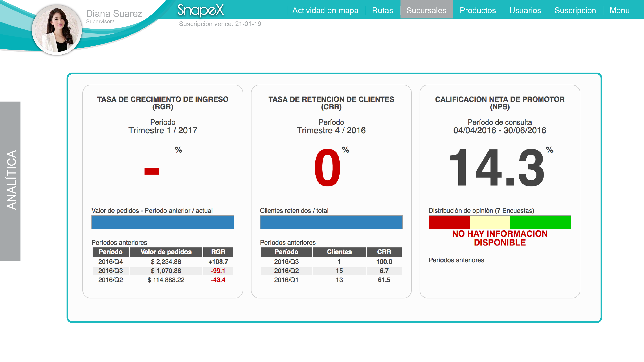
Task: Click the Diana Suarez user name
Action: coord(114,14)
